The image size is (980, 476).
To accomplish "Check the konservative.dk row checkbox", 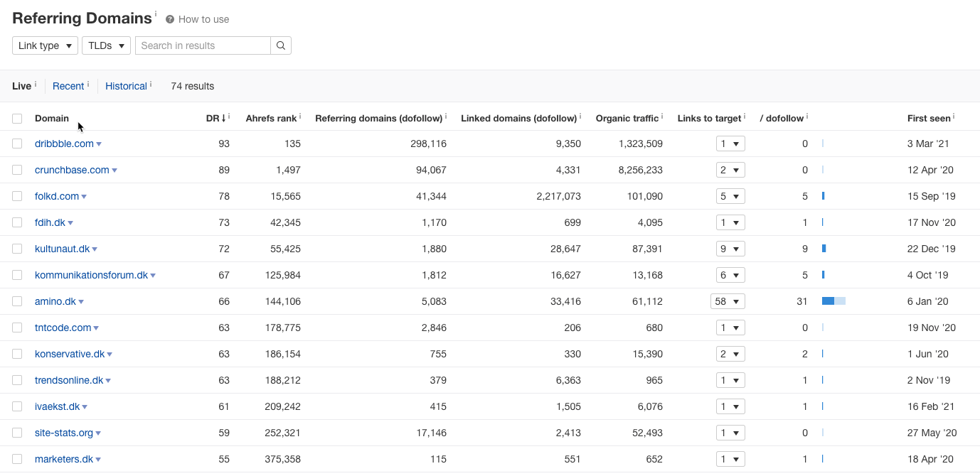I will point(17,354).
